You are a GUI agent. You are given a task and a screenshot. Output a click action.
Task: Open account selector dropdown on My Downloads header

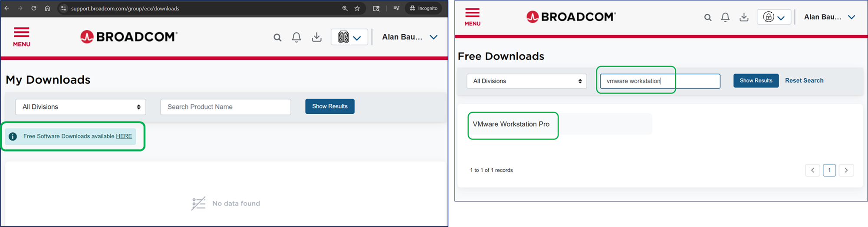point(349,37)
